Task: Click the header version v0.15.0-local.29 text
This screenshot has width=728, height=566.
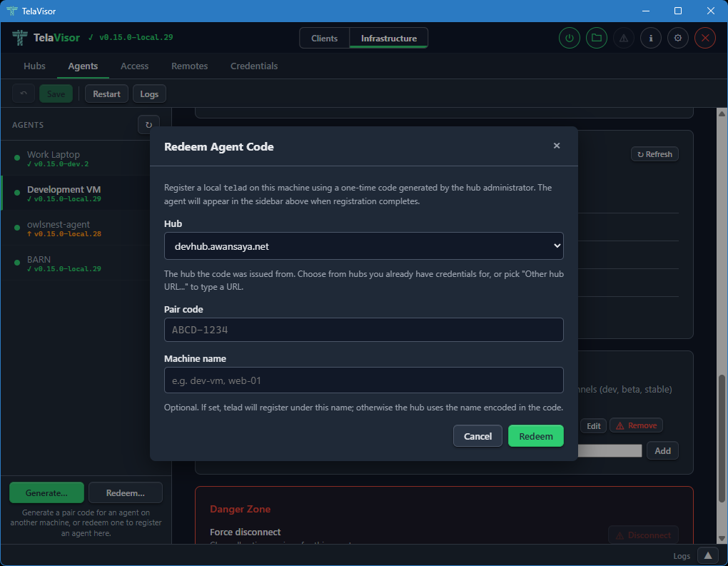Action: pos(136,37)
